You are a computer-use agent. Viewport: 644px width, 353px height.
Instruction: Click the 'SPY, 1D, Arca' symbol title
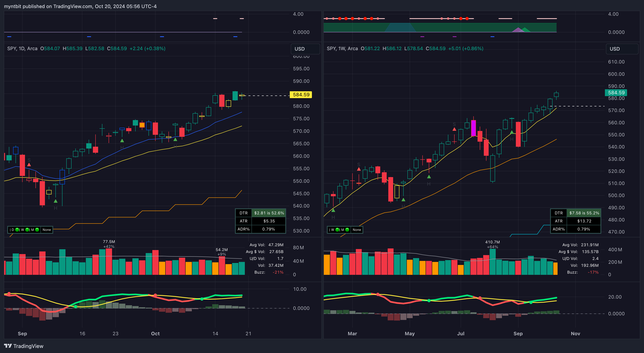click(x=22, y=49)
